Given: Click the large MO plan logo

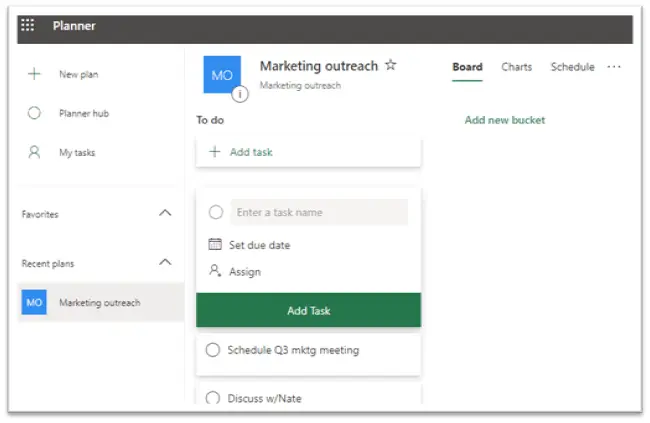Looking at the screenshot, I should click(222, 75).
